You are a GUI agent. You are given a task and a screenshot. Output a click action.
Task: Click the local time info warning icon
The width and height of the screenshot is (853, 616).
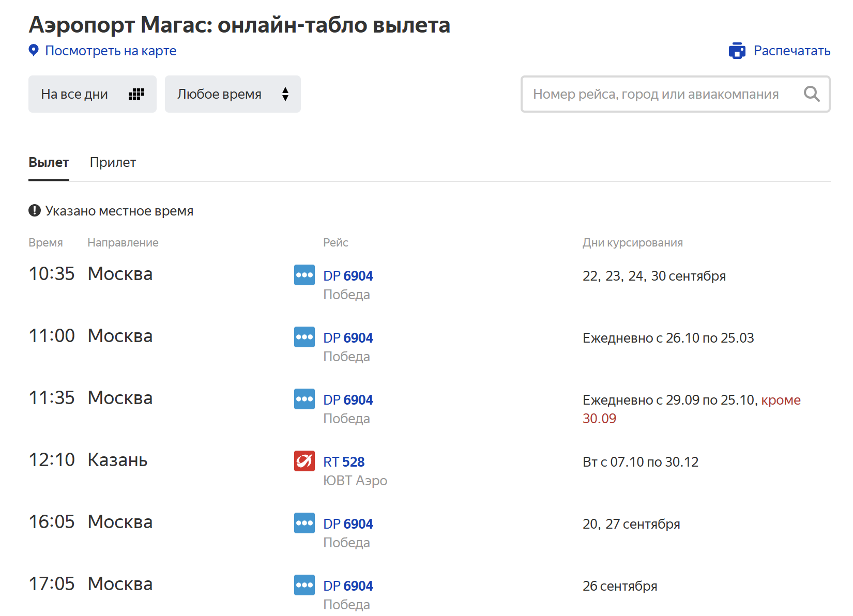coord(35,211)
